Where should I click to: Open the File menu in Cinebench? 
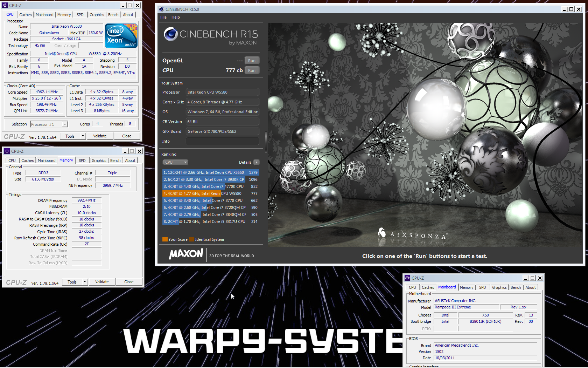[163, 17]
